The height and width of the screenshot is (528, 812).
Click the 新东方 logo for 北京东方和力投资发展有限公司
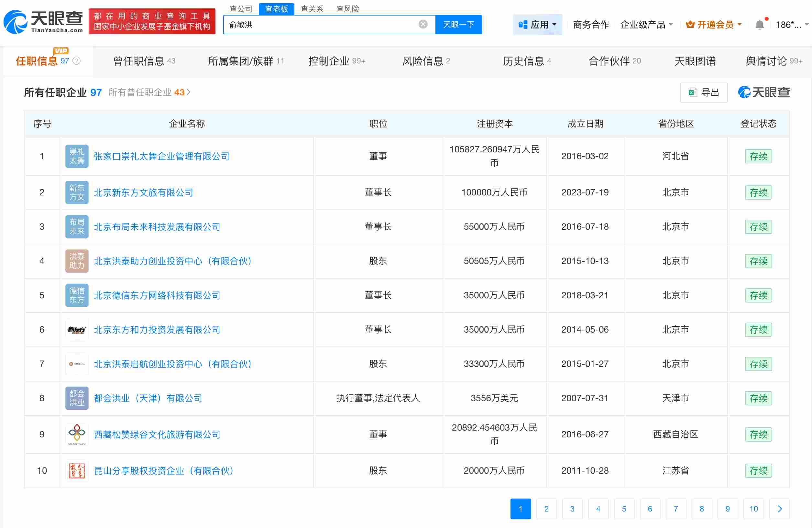76,329
